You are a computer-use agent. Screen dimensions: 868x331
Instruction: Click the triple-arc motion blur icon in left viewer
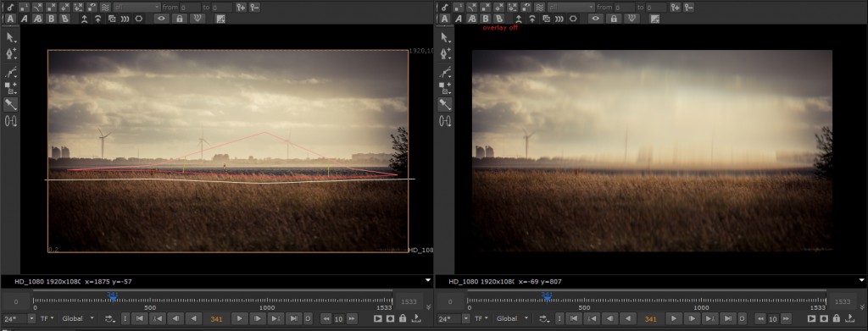point(125,19)
